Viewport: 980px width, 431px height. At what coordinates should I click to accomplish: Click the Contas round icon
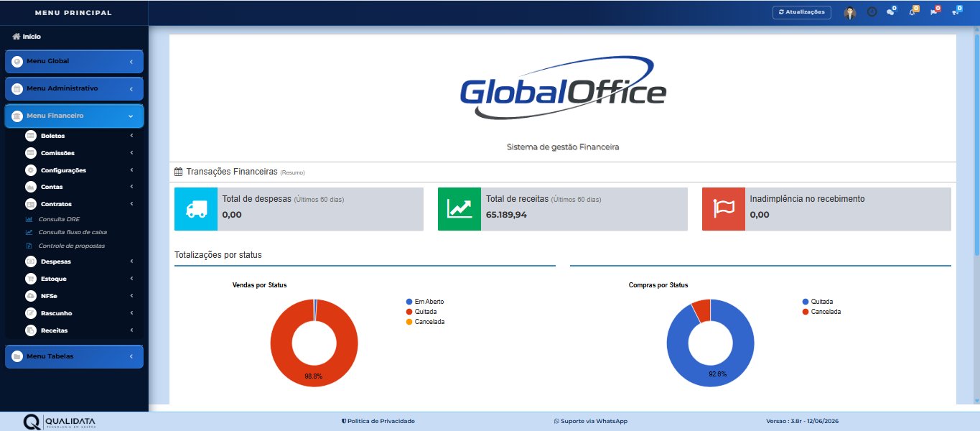coord(30,187)
